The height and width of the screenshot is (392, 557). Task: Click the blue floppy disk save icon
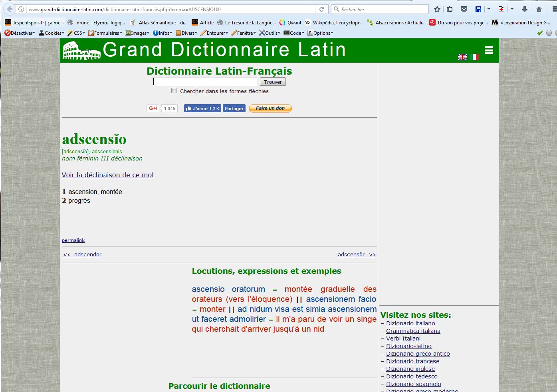[x=478, y=9]
